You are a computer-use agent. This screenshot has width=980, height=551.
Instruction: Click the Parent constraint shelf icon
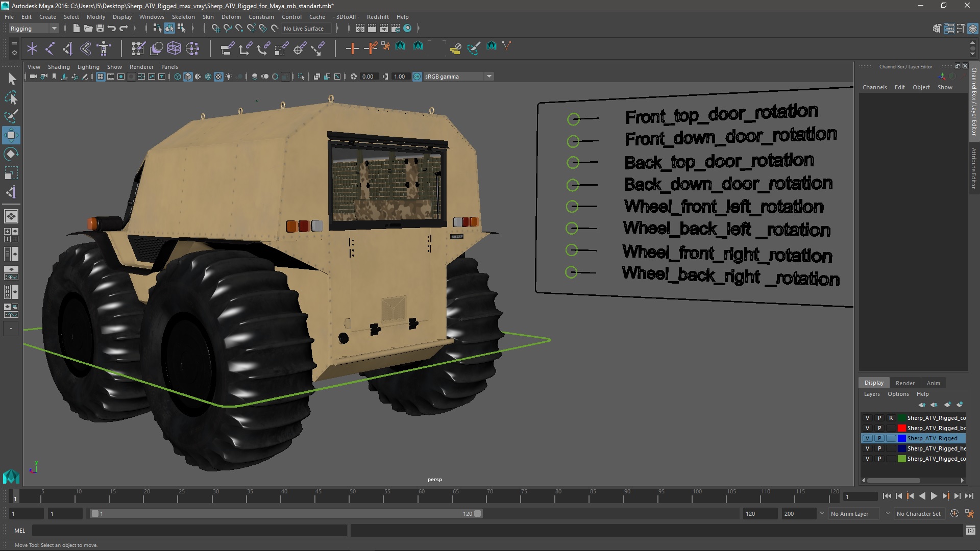pyautogui.click(x=228, y=48)
